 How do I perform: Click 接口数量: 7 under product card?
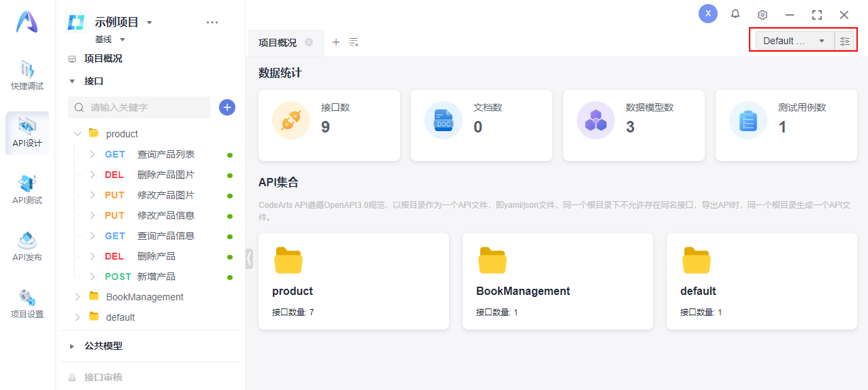[x=293, y=313]
